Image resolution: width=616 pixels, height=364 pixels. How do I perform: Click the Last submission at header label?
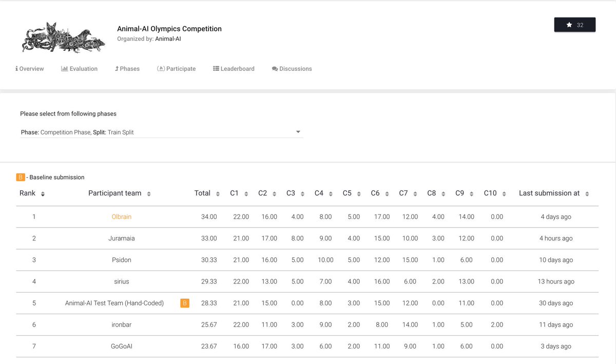(x=549, y=194)
